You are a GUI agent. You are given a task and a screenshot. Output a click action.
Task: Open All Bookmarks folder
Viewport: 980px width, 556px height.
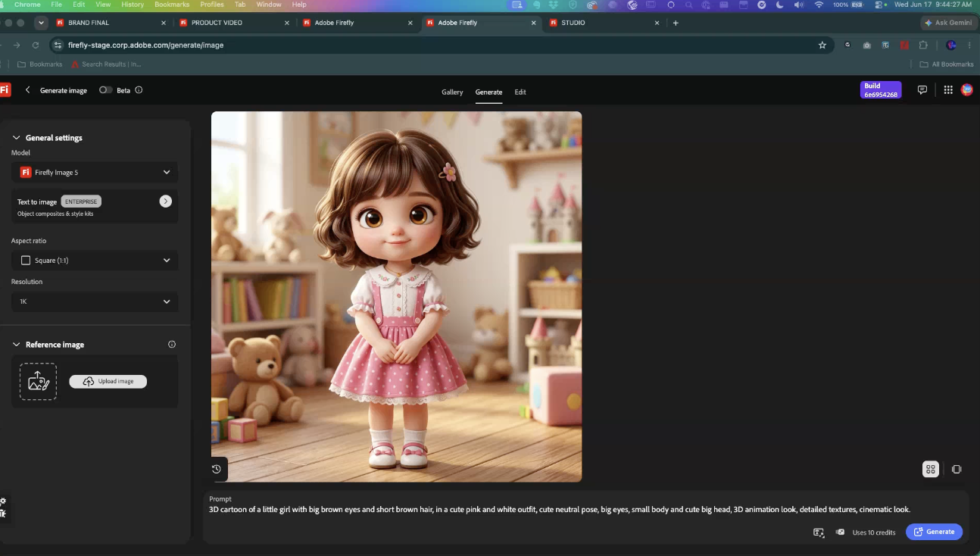(947, 64)
